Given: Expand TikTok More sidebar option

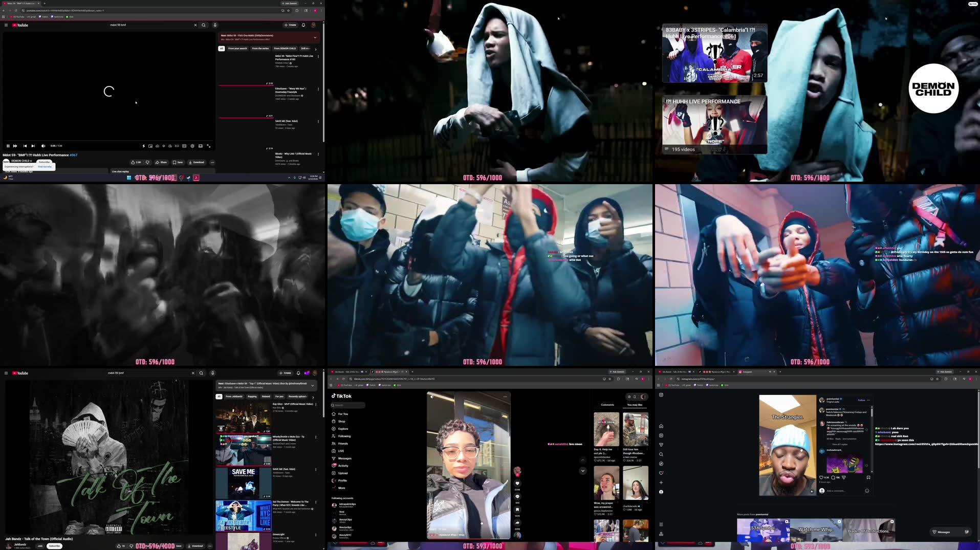Looking at the screenshot, I should point(341,488).
